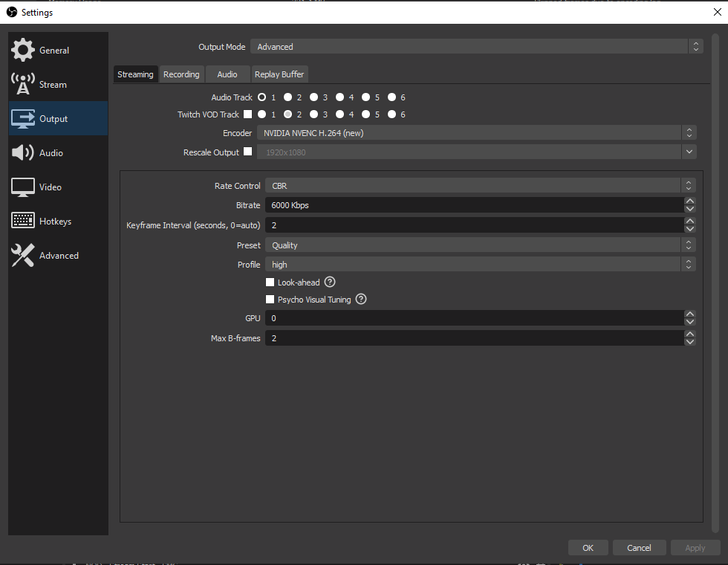Enable Rescale Output

pos(248,152)
